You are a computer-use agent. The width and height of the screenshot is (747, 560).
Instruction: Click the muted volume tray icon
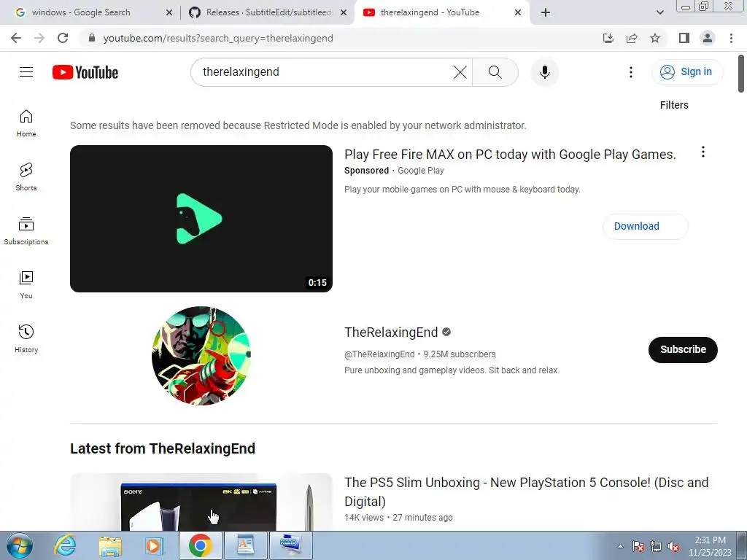[x=673, y=546]
